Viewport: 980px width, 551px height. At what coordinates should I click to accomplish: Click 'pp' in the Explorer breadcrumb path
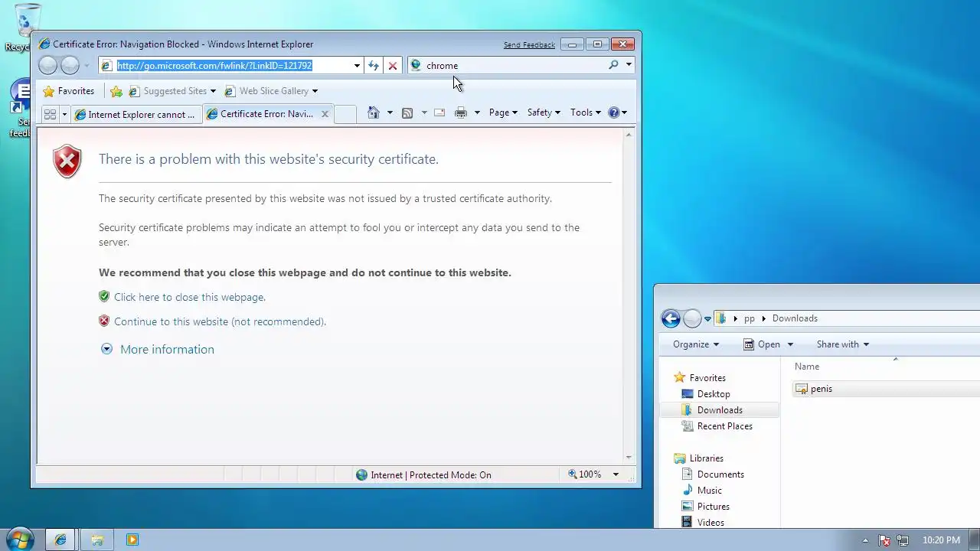(x=750, y=318)
